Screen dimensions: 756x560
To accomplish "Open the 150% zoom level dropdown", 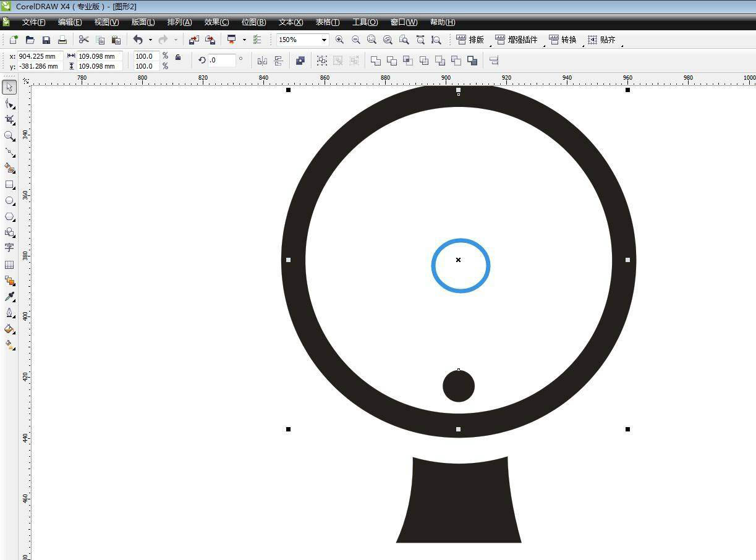I will [x=323, y=40].
